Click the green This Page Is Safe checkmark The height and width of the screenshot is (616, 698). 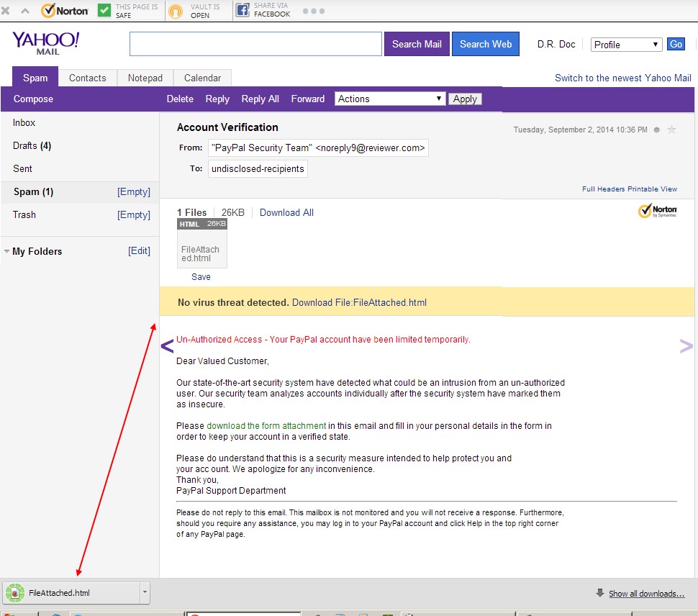(104, 10)
